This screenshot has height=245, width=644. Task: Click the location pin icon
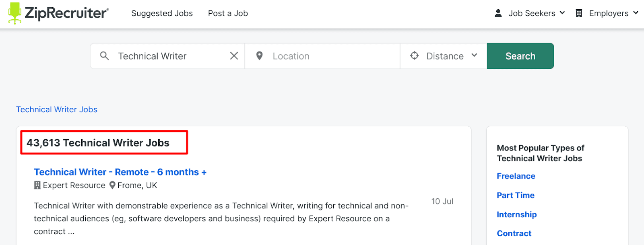[260, 56]
